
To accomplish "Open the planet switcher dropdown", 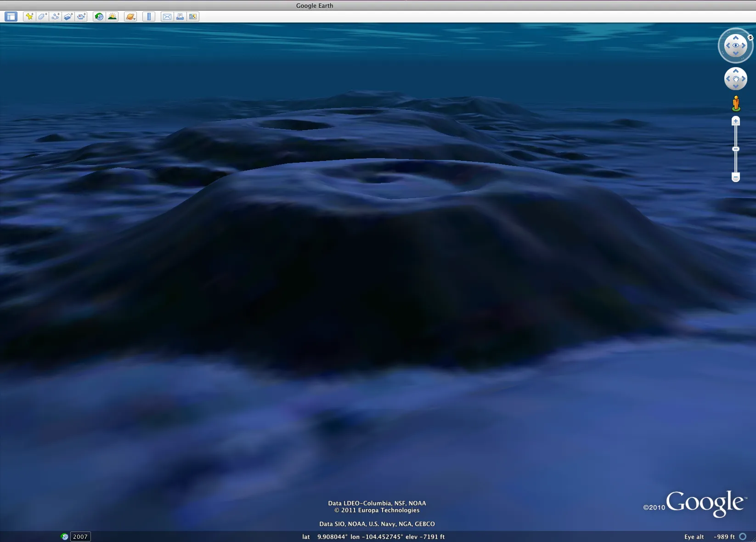I will [130, 17].
